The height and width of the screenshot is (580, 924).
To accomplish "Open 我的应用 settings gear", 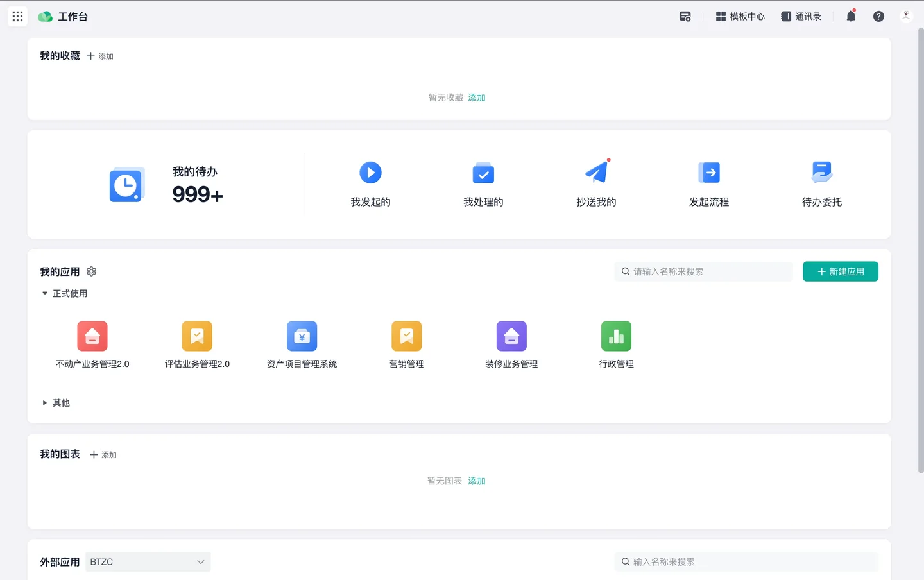I will pos(92,271).
